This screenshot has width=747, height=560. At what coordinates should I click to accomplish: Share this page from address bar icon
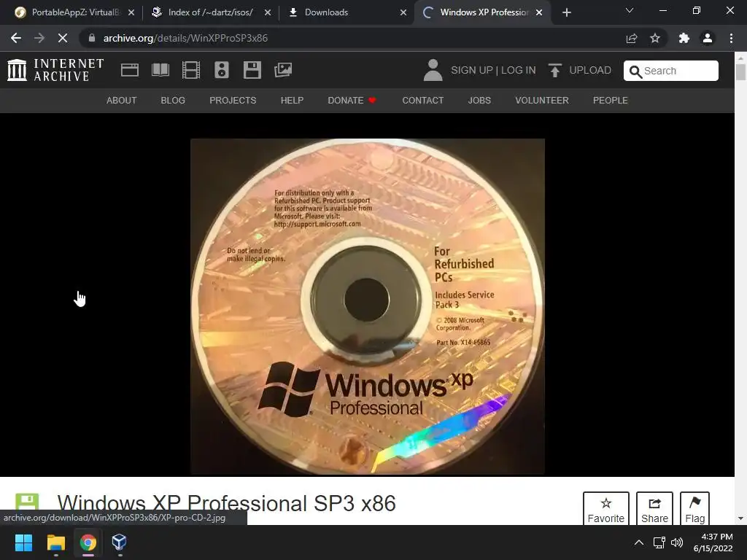(632, 38)
